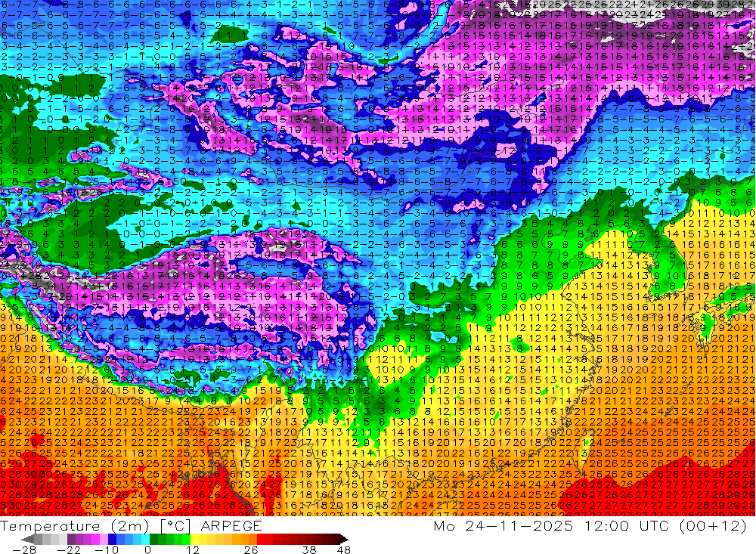Pick the grey arrow swatch at legend's cold end
Image resolution: width=756 pixels, height=554 pixels.
(27, 539)
